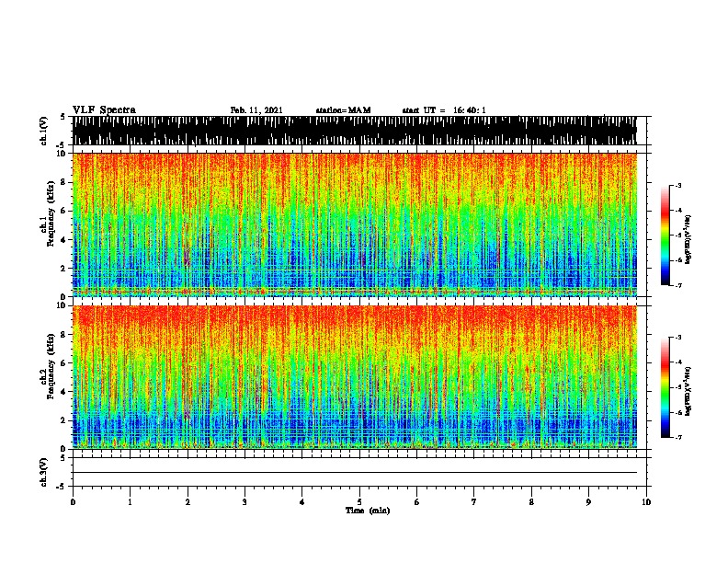Click the "-7" label on ch.2 color scale
This screenshot has height=563, width=728.
[x=677, y=437]
